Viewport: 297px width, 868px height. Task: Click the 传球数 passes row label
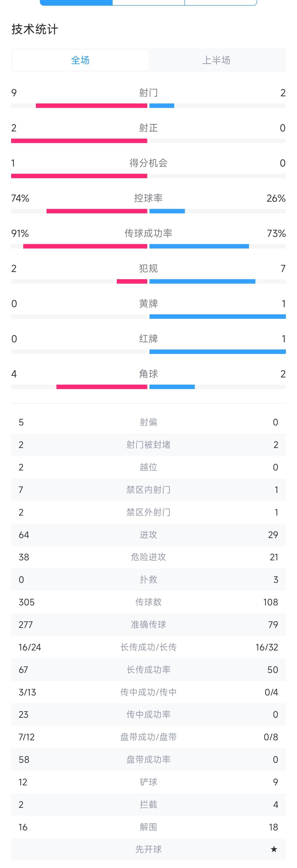[x=148, y=602]
